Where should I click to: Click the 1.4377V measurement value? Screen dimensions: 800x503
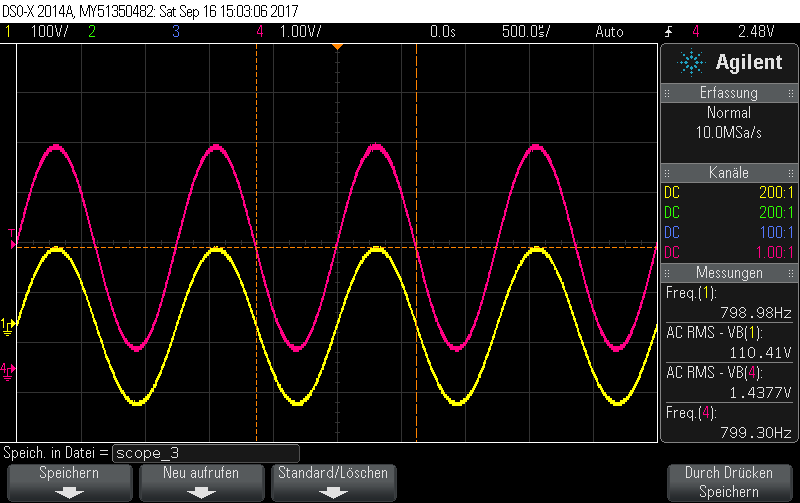760,393
